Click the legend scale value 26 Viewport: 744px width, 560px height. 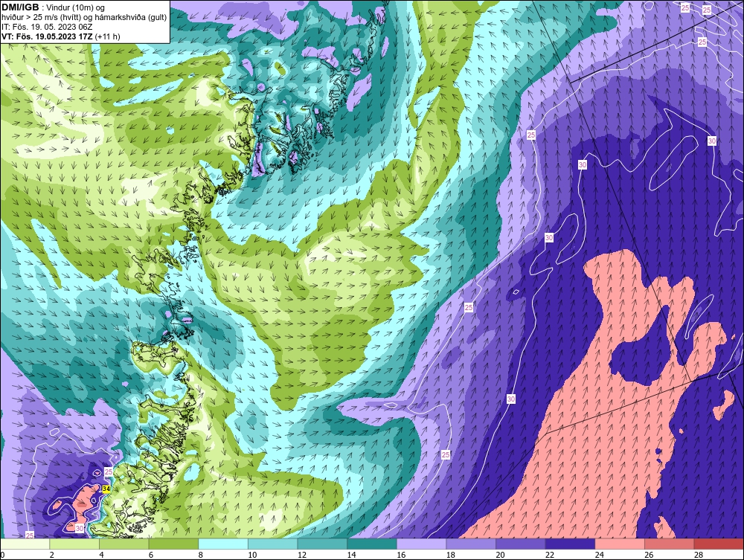tap(649, 555)
